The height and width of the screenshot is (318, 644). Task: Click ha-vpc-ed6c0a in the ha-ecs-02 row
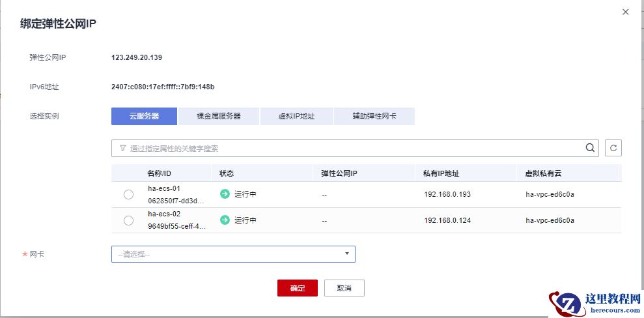tap(550, 221)
